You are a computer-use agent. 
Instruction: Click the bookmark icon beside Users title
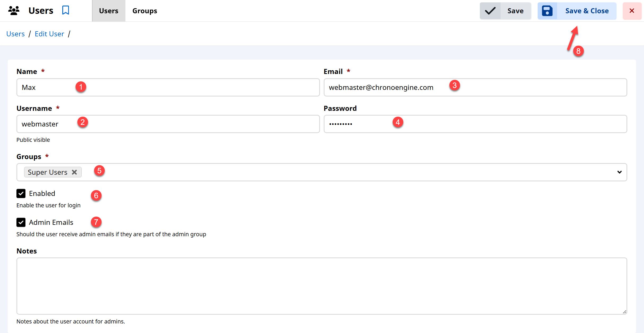click(x=65, y=11)
